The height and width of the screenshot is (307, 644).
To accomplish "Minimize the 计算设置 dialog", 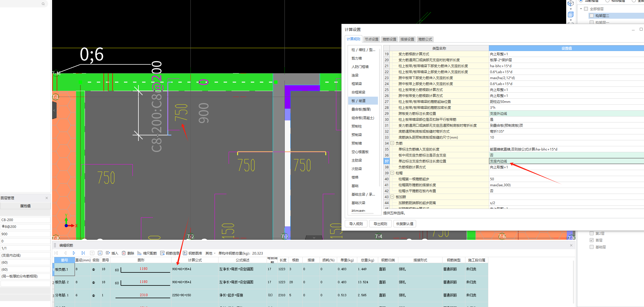I will [x=633, y=29].
